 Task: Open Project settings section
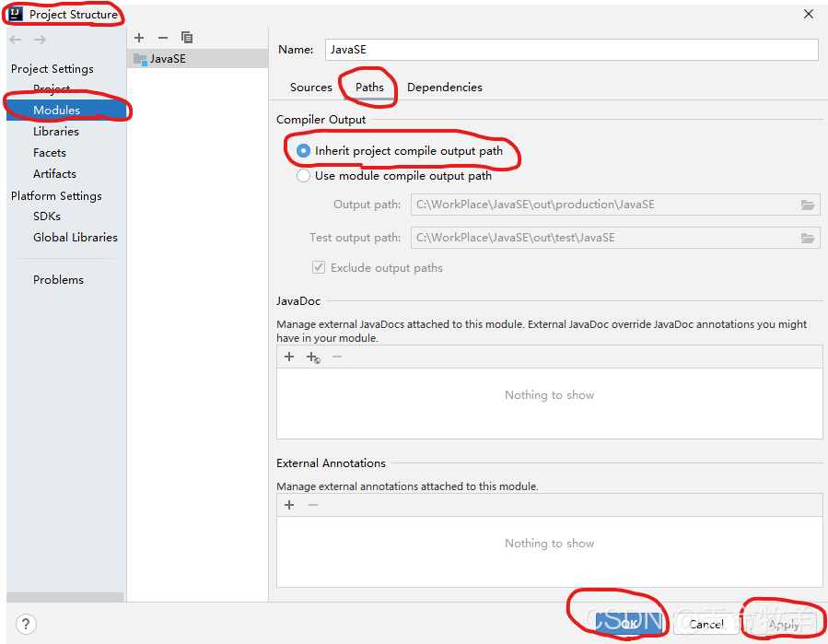pyautogui.click(x=52, y=88)
